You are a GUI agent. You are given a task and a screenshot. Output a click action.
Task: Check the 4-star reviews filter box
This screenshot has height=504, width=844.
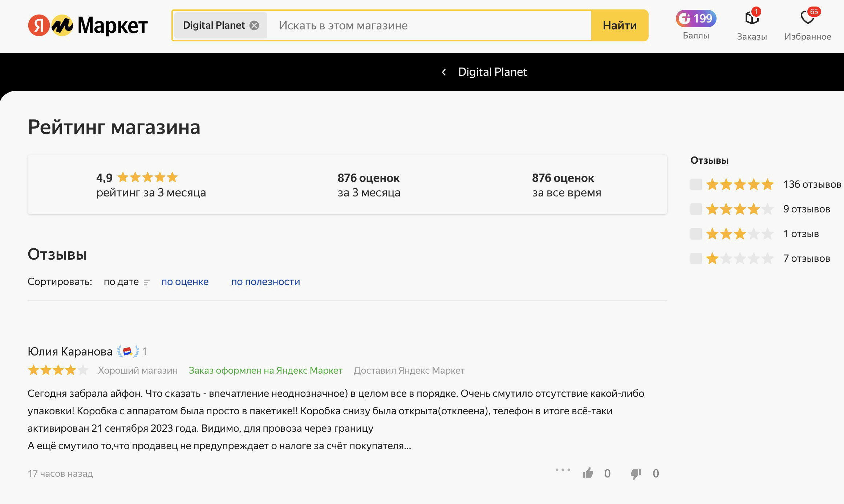pos(696,209)
